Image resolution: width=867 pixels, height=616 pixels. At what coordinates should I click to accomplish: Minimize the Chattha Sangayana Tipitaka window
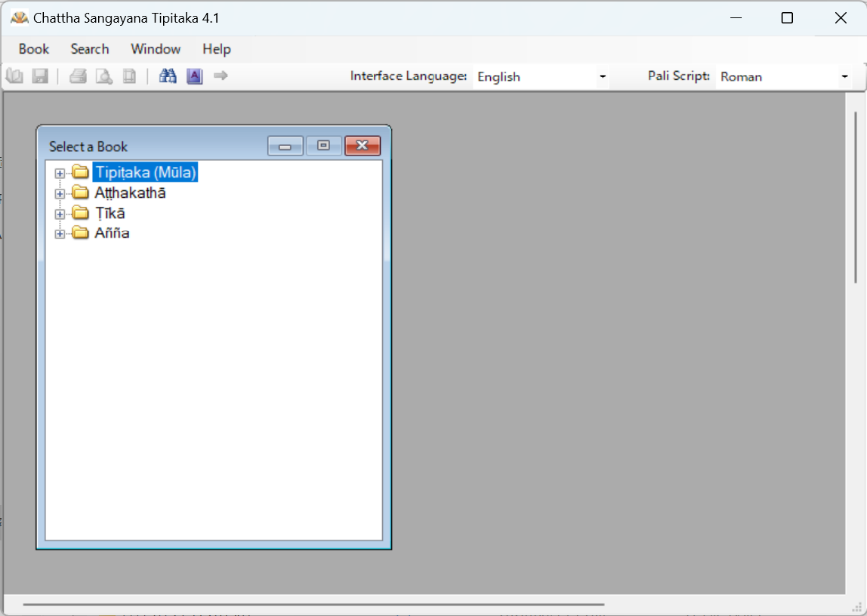click(x=736, y=18)
